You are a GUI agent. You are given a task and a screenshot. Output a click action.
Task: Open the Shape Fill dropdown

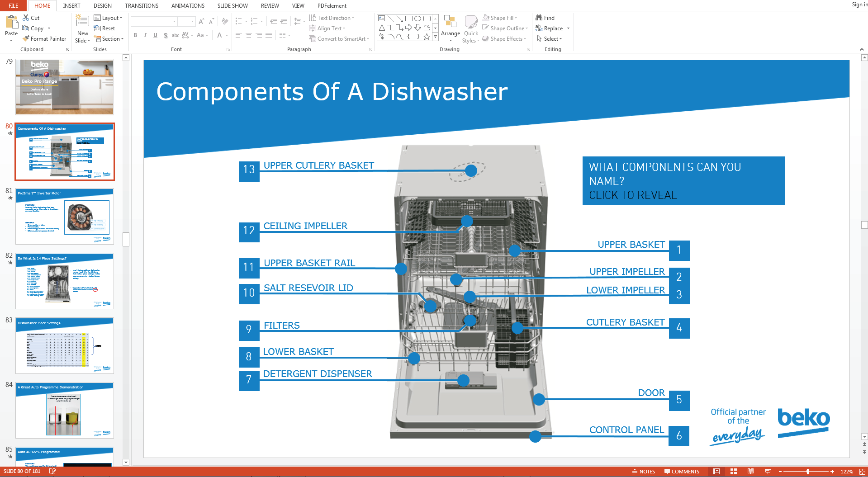tap(500, 18)
